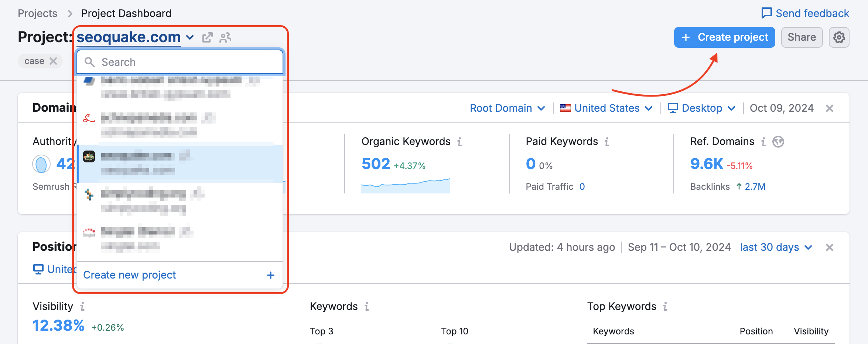Open project settings gear icon
The height and width of the screenshot is (344, 868).
pos(839,37)
